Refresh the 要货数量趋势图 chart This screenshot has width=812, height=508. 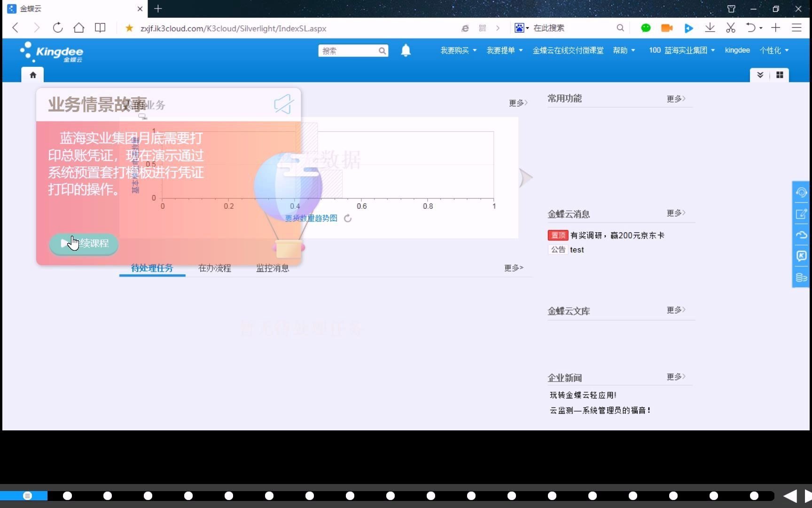[x=348, y=218]
